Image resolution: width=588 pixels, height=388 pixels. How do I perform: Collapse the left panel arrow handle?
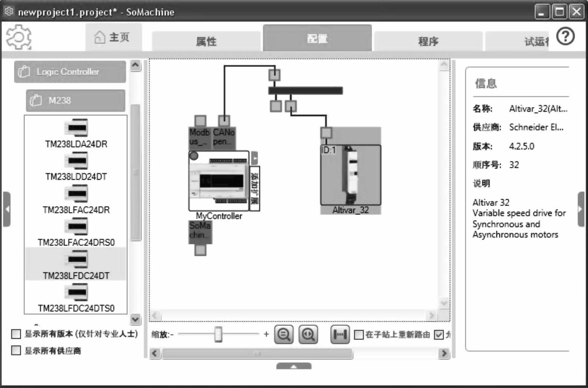coord(7,209)
